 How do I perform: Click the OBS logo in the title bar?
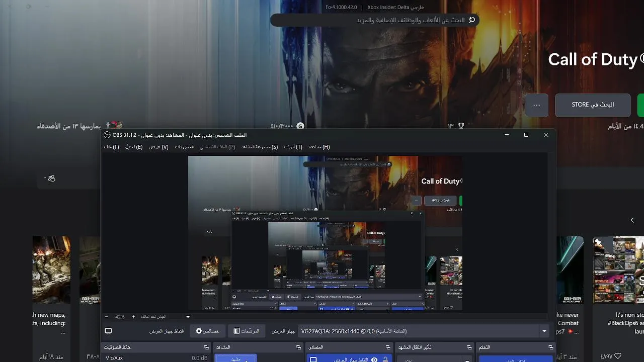107,135
